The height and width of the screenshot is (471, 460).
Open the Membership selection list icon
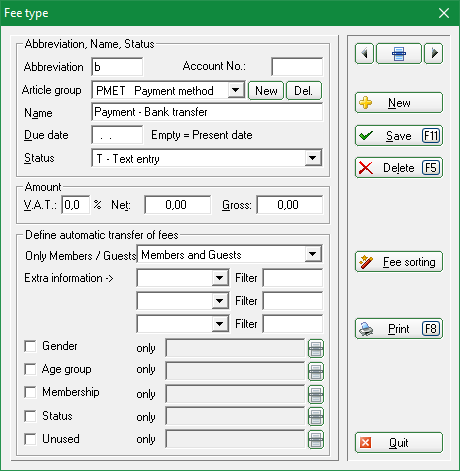click(x=316, y=394)
